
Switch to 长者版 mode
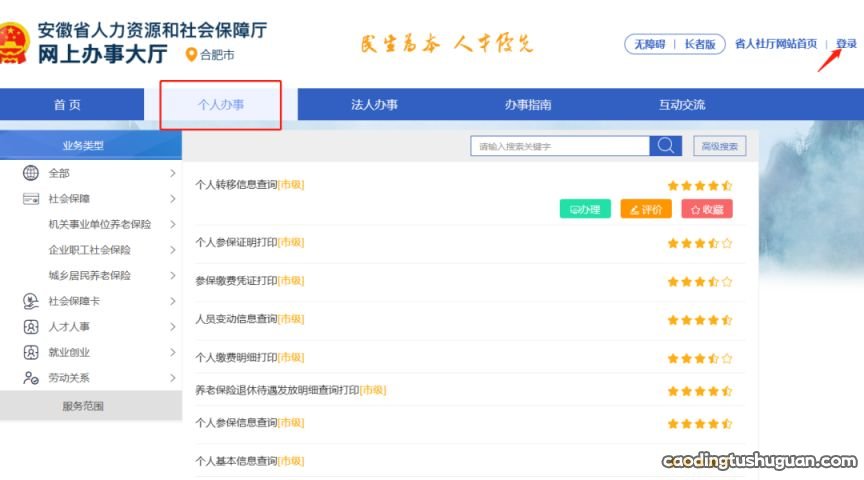click(700, 44)
